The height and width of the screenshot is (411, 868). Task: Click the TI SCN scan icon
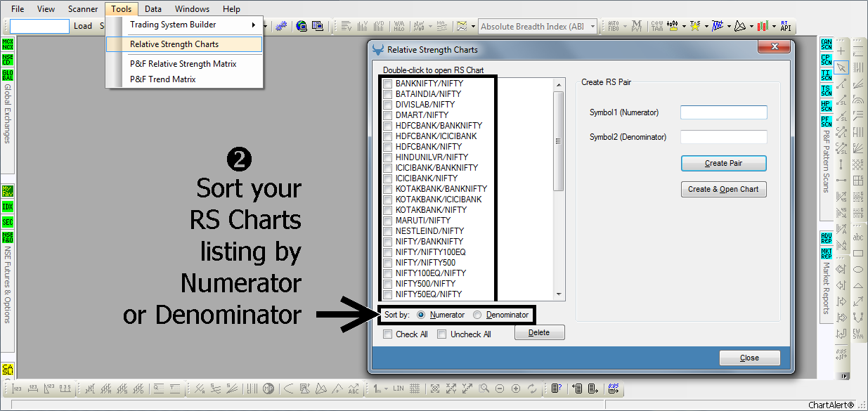coord(827,74)
